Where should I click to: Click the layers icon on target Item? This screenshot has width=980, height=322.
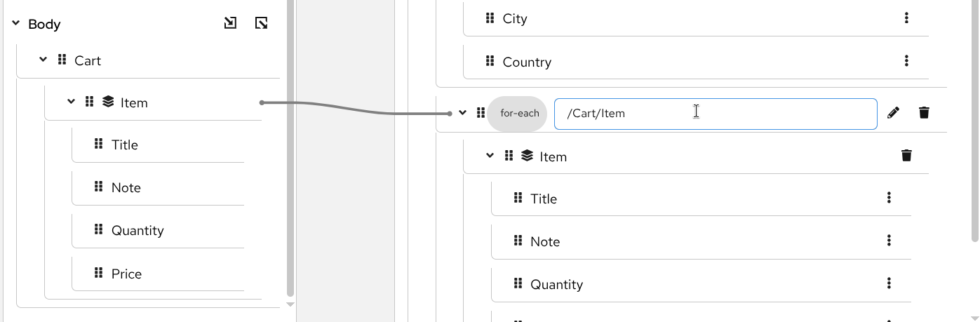click(x=528, y=156)
